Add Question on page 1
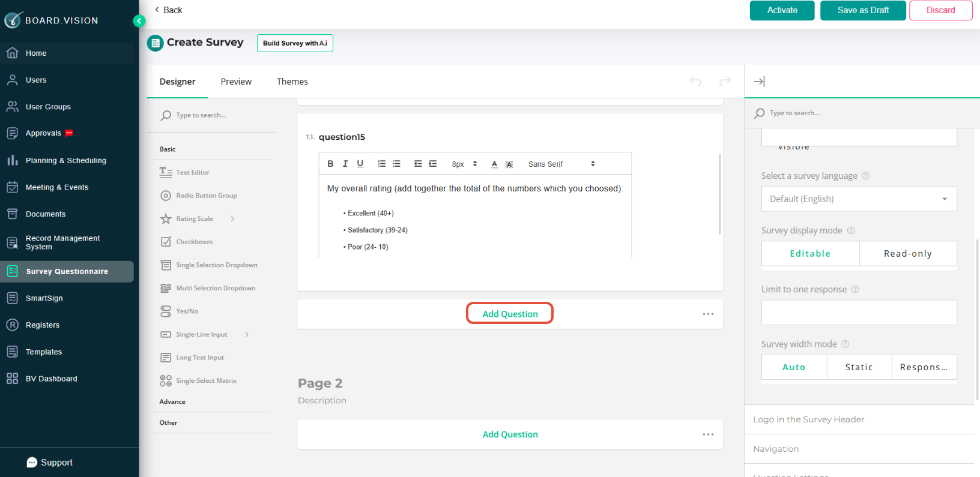Screen dimensions: 980x477 510,314
